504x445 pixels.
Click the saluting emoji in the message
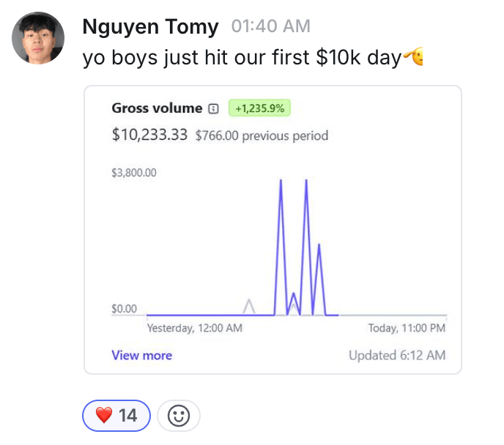[415, 56]
